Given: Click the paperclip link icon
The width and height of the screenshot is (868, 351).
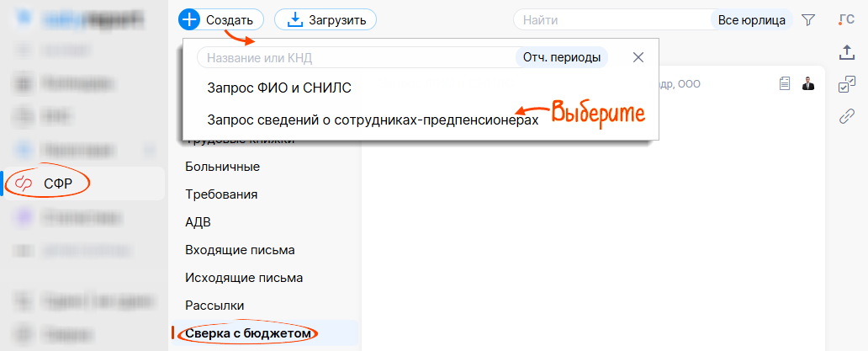Looking at the screenshot, I should 847,116.
